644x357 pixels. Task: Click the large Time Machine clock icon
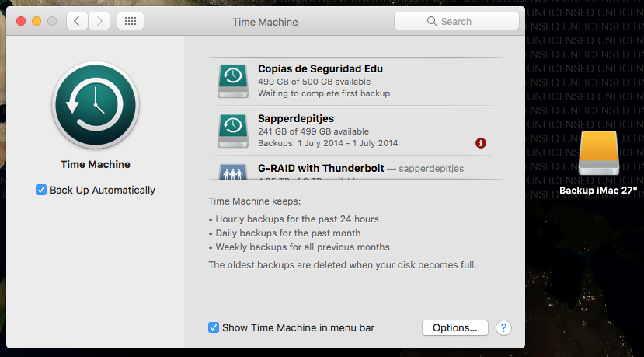pyautogui.click(x=96, y=105)
